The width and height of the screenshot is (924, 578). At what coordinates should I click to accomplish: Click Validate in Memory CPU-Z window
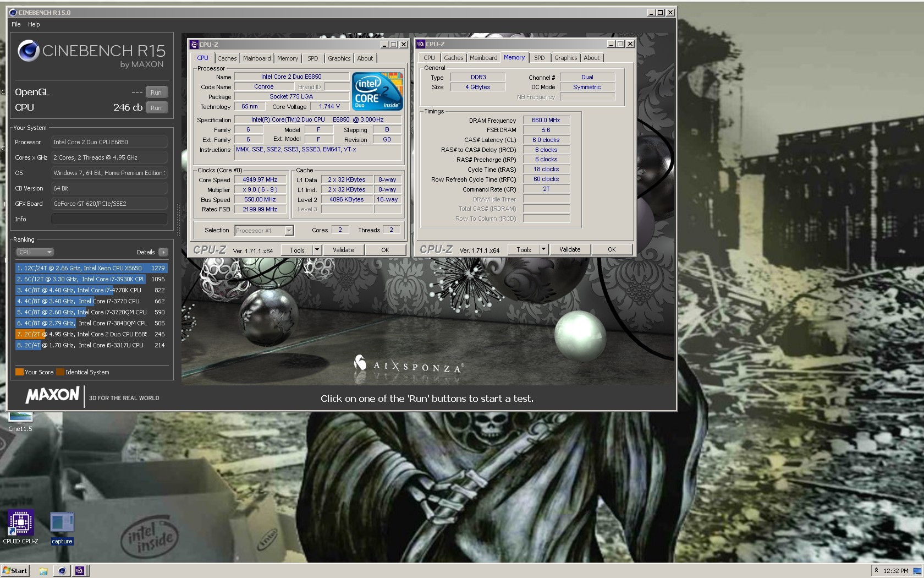click(x=570, y=249)
